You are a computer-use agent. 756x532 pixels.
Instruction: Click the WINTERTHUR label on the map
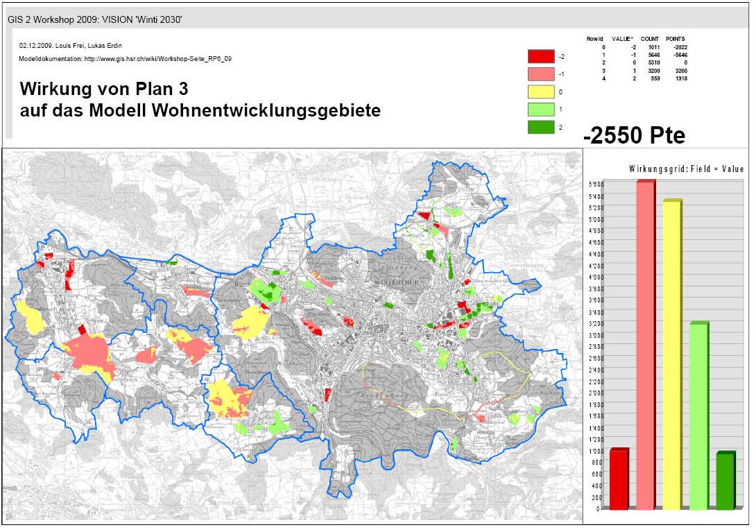pyautogui.click(x=393, y=283)
